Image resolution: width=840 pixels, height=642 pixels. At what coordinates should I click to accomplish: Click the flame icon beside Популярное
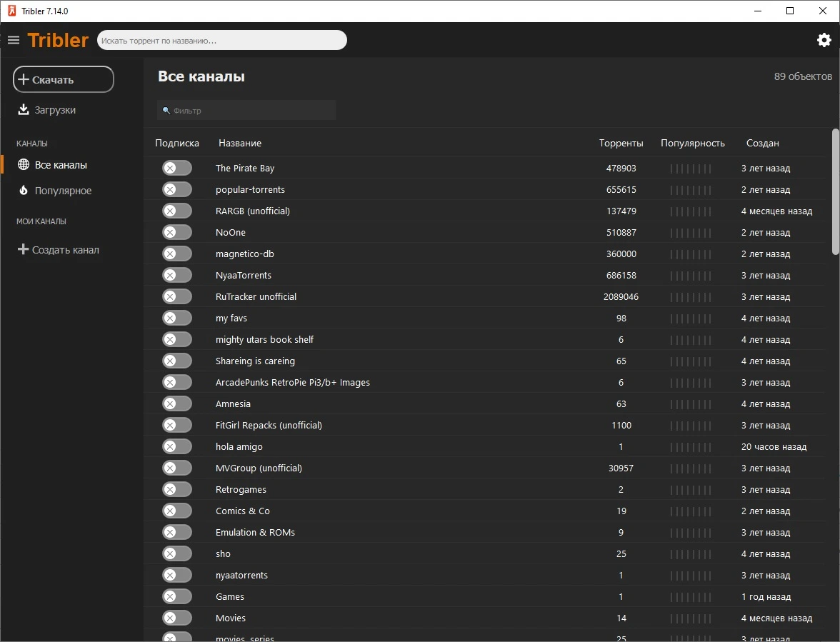23,190
